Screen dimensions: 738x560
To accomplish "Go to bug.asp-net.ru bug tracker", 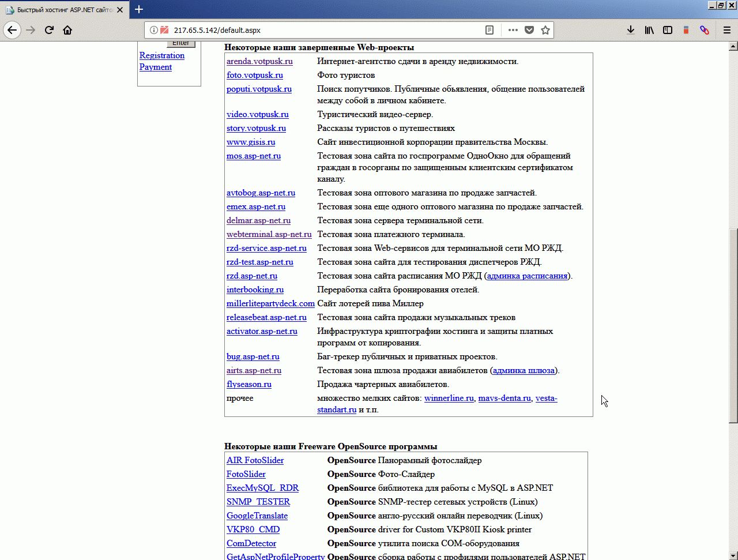I will pos(253,356).
